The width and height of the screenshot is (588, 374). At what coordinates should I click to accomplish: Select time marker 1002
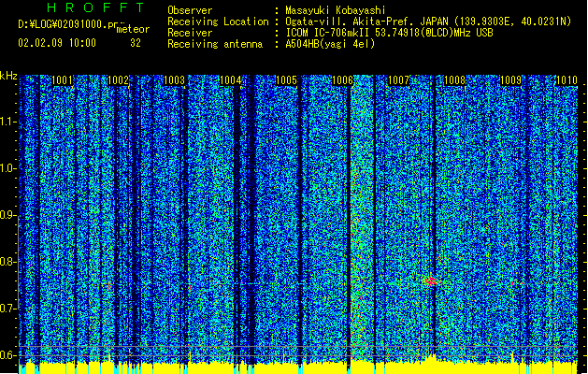coord(118,80)
